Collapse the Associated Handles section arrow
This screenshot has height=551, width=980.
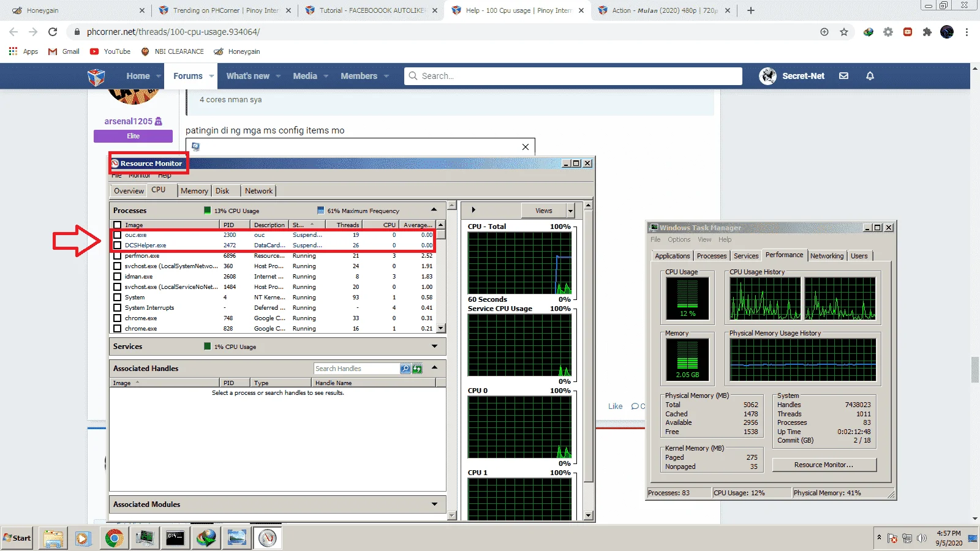click(434, 368)
